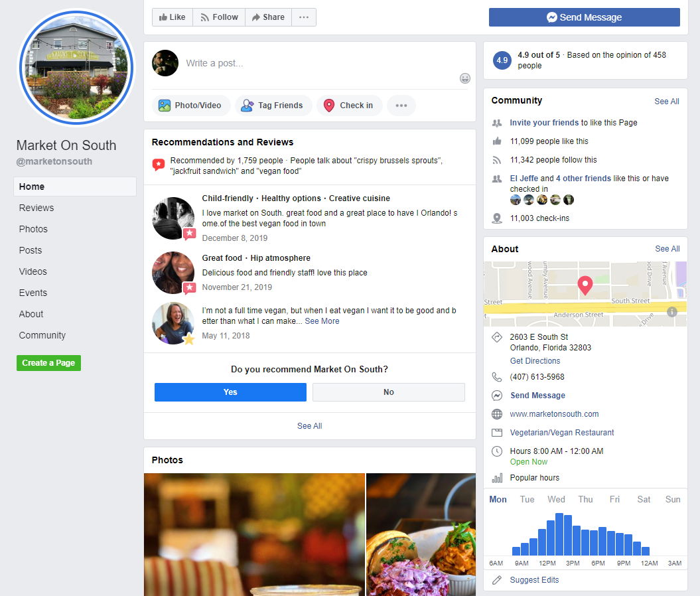Open extra posting options below the post box
700x596 pixels.
[401, 105]
